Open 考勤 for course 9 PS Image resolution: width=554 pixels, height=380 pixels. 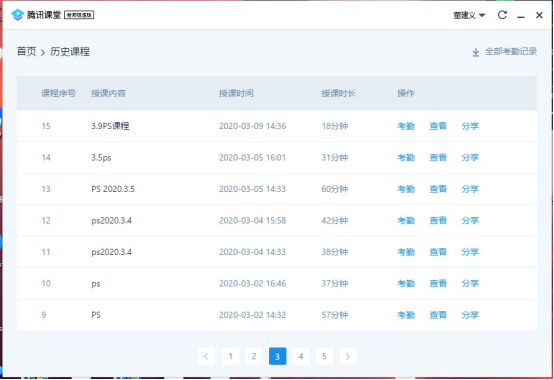click(406, 315)
